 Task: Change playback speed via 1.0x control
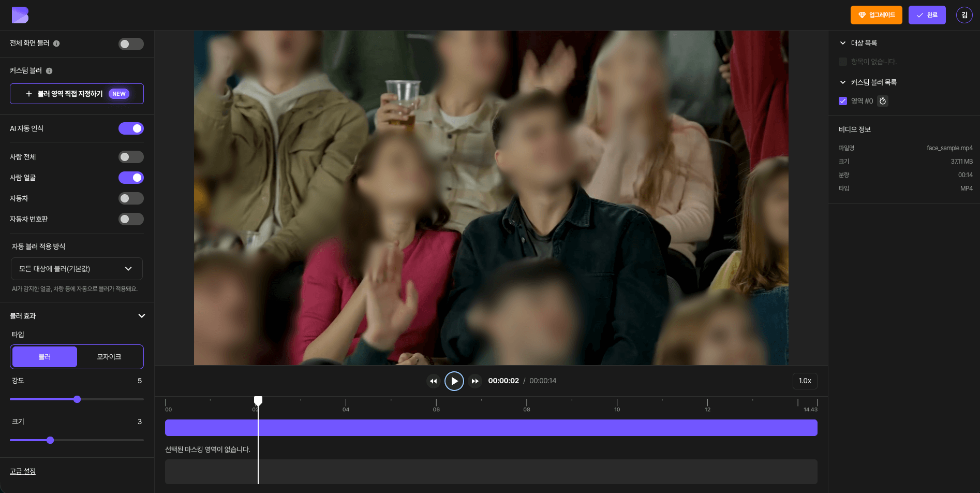pos(805,381)
